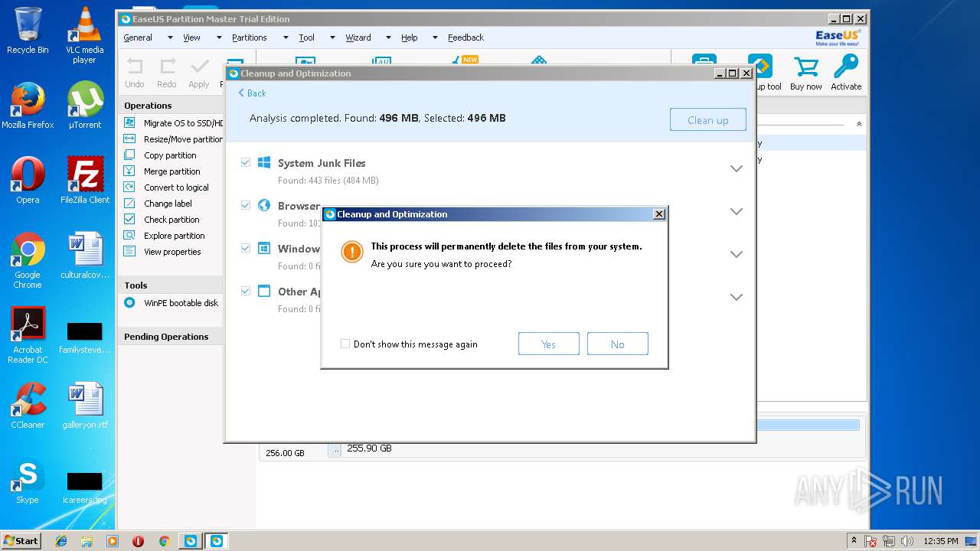Toggle the Windows row checkbox in the cleanup list
The image size is (980, 551).
tap(245, 248)
